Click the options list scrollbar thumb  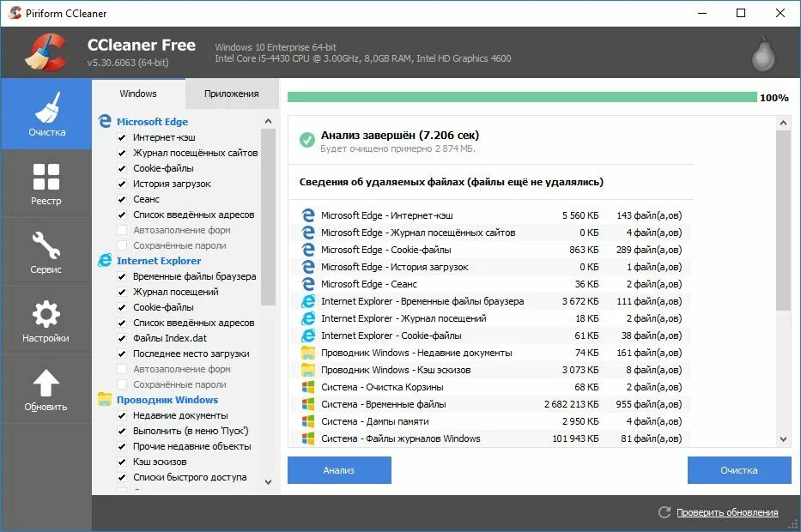point(268,217)
